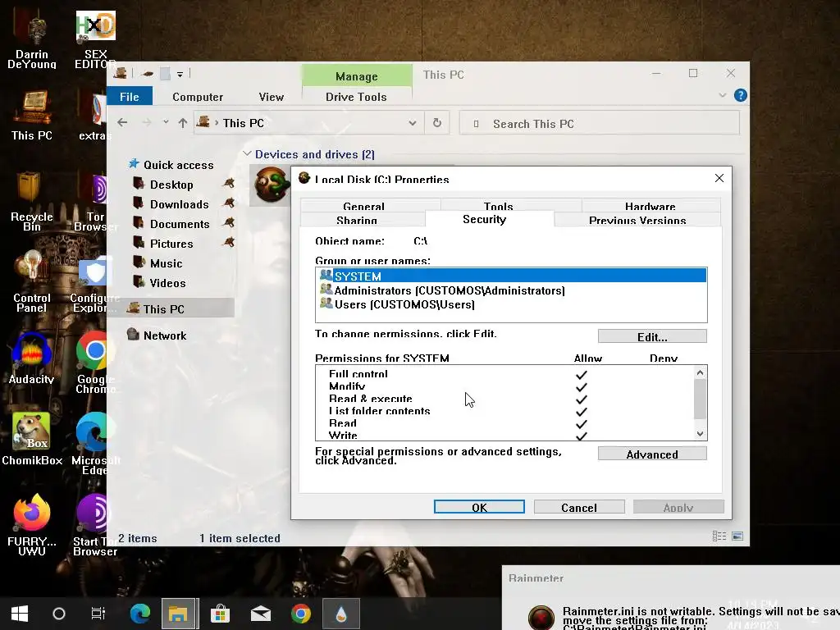Open Documents in the navigation pane
This screenshot has width=840, height=630.
click(180, 224)
